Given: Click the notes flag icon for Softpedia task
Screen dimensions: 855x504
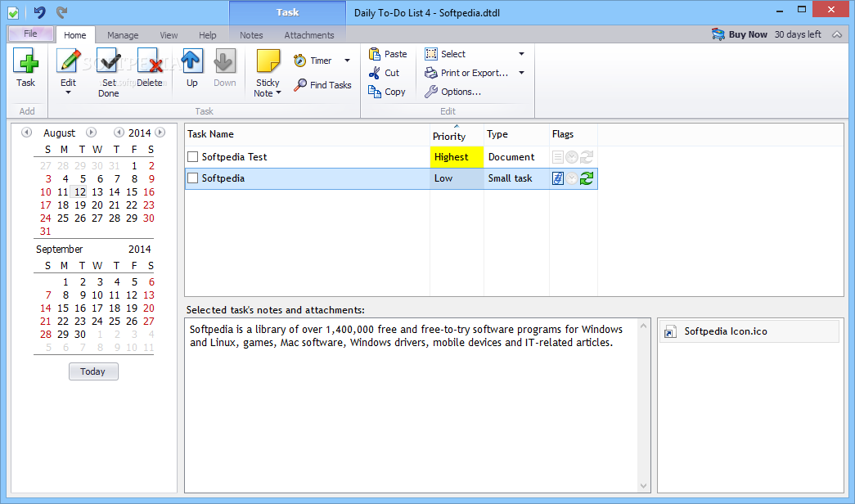Looking at the screenshot, I should point(557,178).
